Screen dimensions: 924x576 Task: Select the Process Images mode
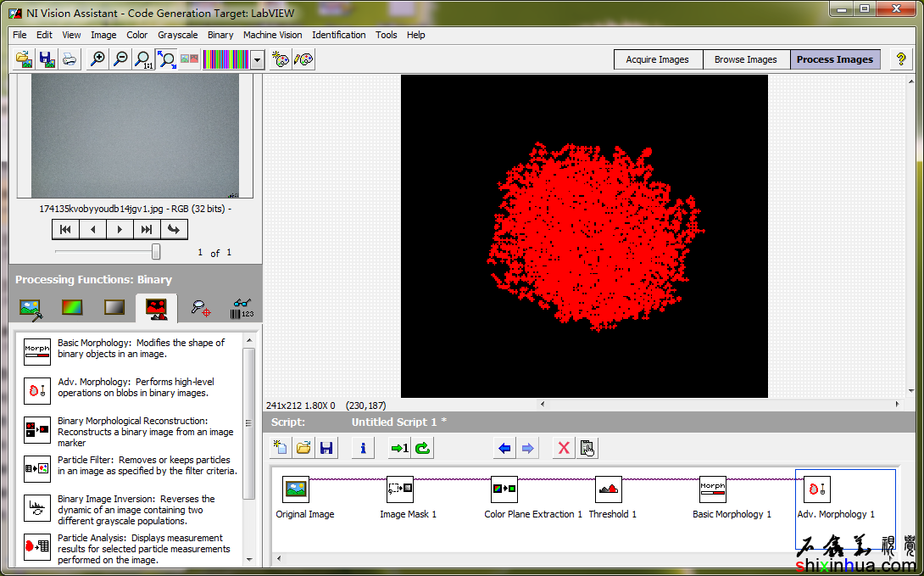[x=834, y=59]
